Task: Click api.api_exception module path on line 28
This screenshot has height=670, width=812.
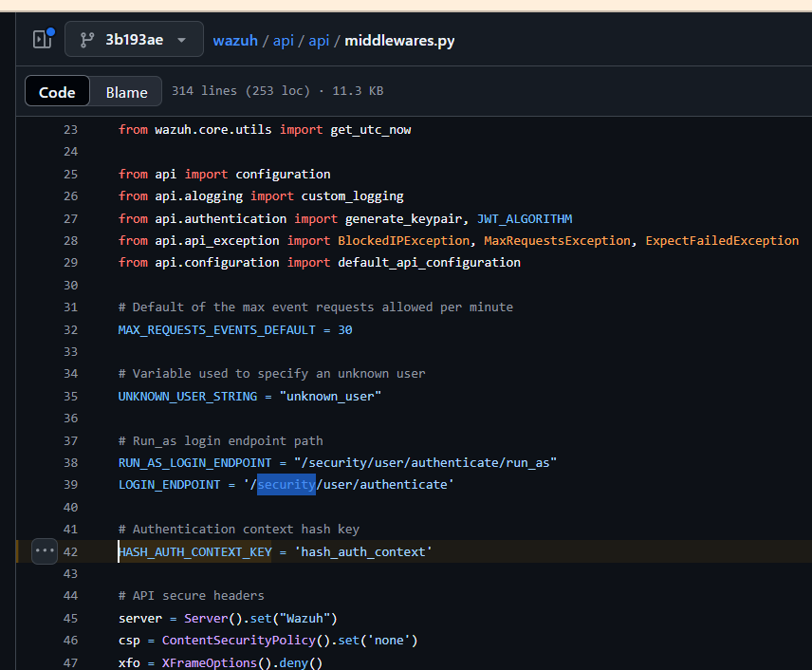Action: 217,240
